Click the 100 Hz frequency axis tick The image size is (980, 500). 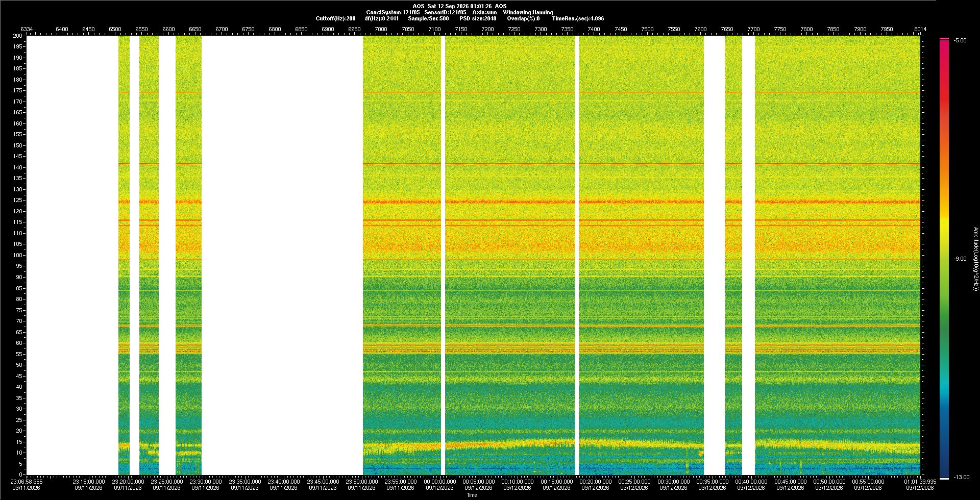coord(18,255)
